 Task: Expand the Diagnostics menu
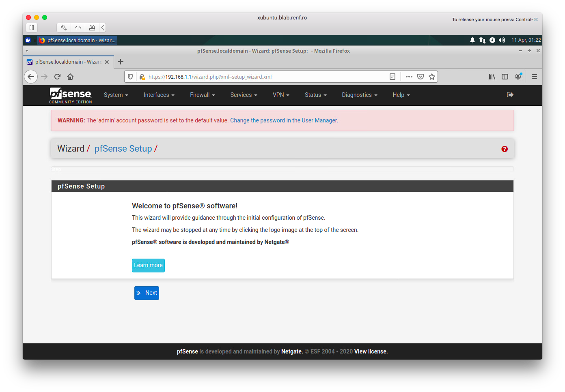tap(360, 95)
